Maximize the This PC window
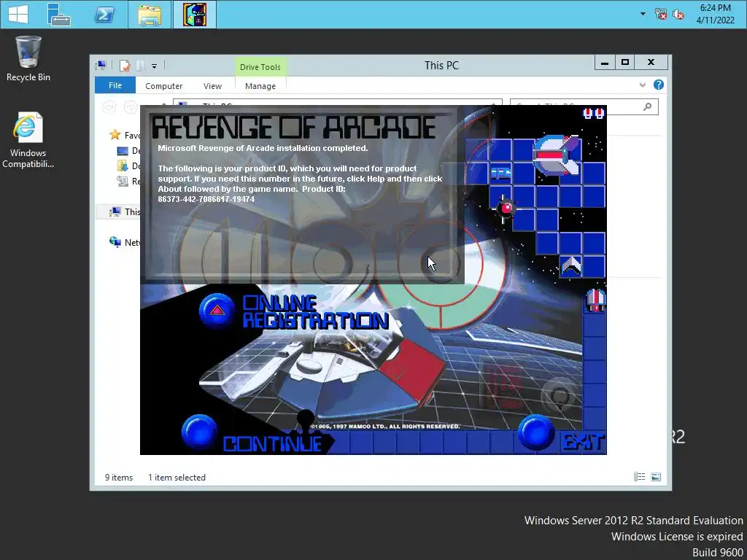This screenshot has height=560, width=747. (625, 63)
